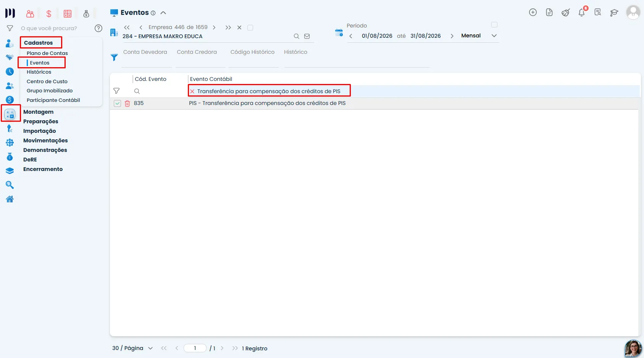This screenshot has height=358, width=644.
Task: Open the dollar sign financial module
Action: coord(49,14)
